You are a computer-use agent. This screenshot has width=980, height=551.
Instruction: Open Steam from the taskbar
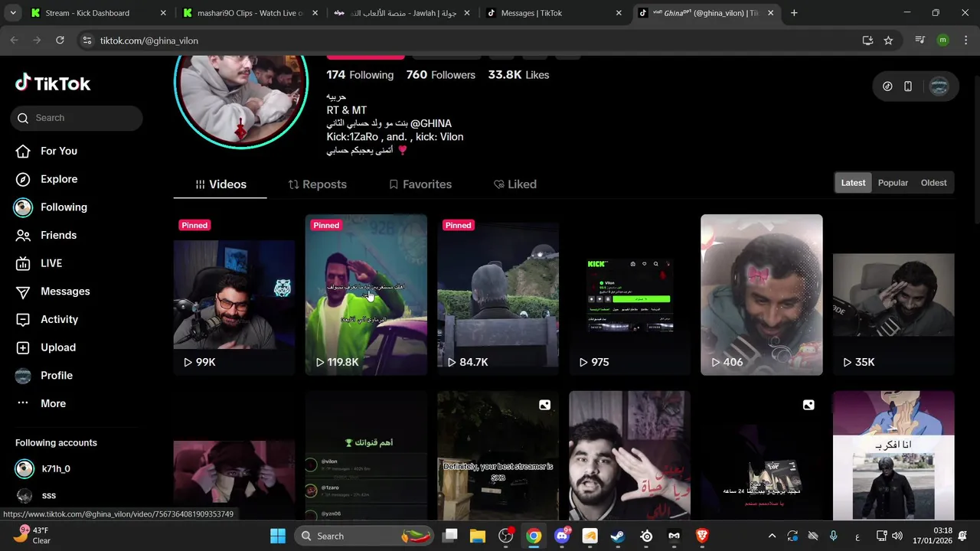pos(618,536)
